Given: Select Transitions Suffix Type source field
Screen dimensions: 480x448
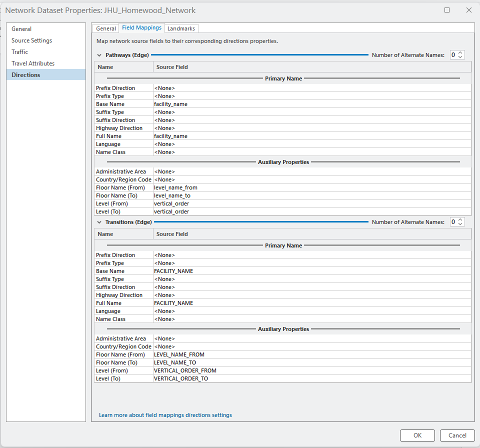Looking at the screenshot, I should click(x=312, y=279).
